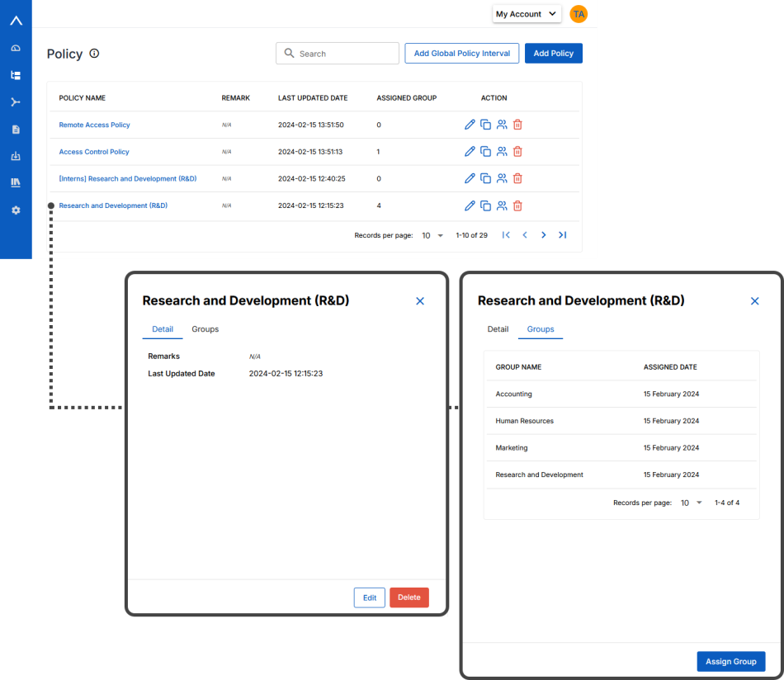
Task: Click assign group icon for Research and Development (R&D) row
Action: coord(502,205)
